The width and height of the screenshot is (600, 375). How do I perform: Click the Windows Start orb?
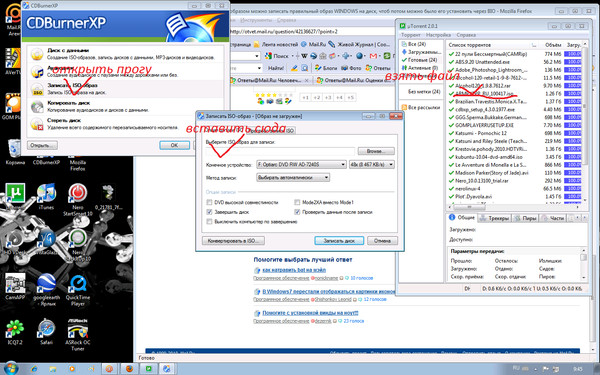pyautogui.click(x=10, y=368)
